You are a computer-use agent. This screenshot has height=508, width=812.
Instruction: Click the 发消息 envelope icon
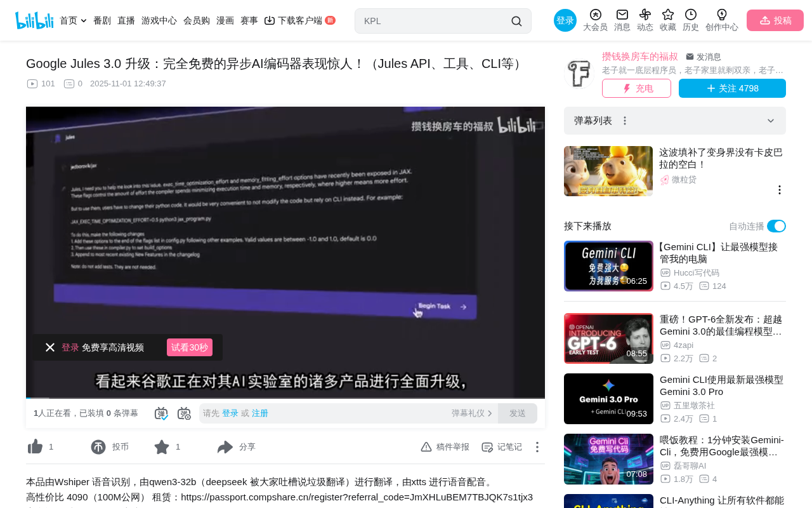click(690, 57)
